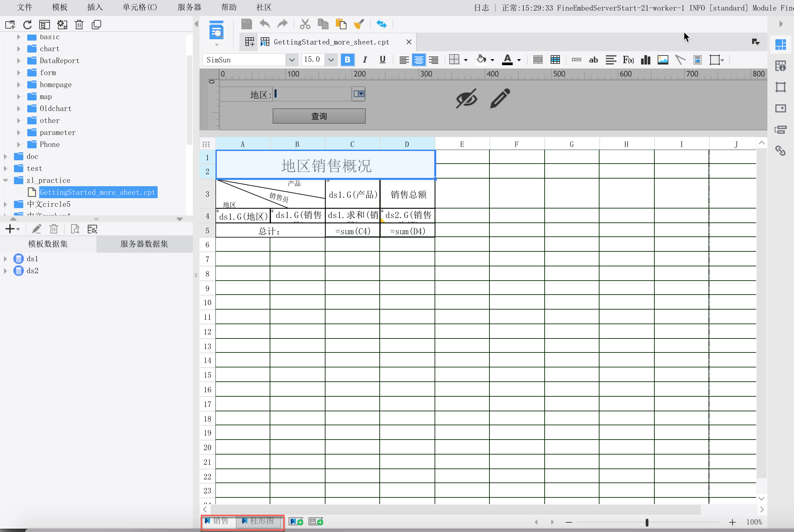The width and height of the screenshot is (794, 532).
Task: Open the 服务器 menu
Action: (189, 7)
